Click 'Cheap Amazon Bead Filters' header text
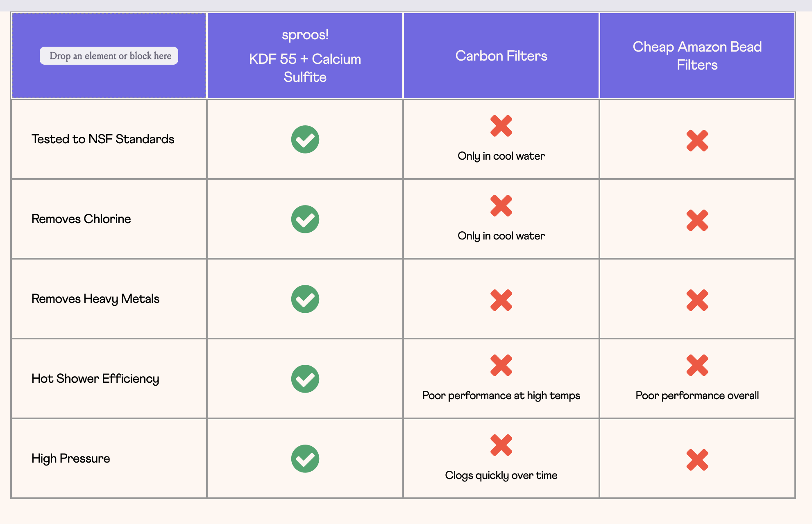Image resolution: width=812 pixels, height=524 pixels. (697, 56)
